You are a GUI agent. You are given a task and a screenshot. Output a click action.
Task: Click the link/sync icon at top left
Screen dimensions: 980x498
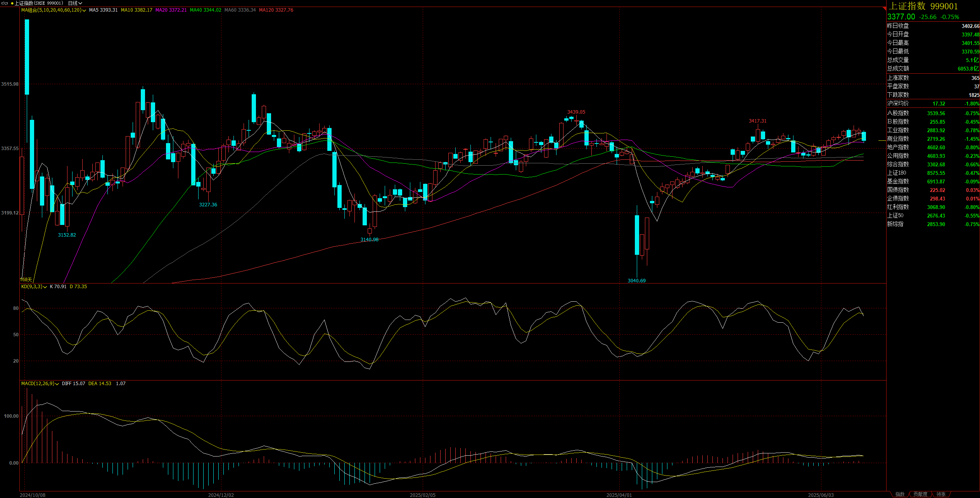[x=5, y=3]
